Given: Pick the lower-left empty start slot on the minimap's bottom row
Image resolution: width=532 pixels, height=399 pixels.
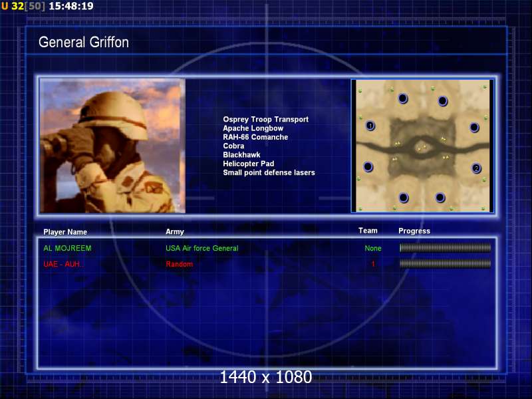Looking at the screenshot, I should (403, 198).
